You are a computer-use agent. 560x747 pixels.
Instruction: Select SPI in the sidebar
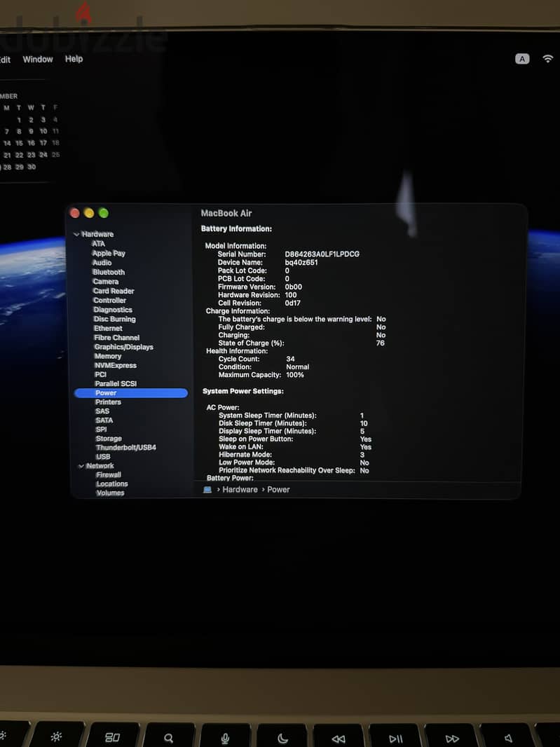101,430
